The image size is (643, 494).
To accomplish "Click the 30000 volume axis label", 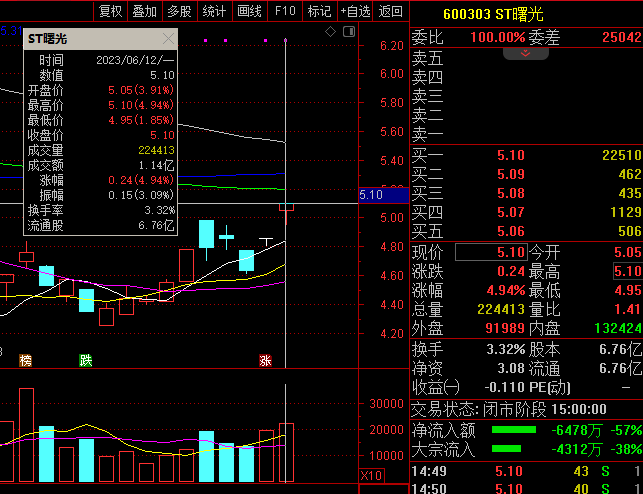I will pos(386,404).
